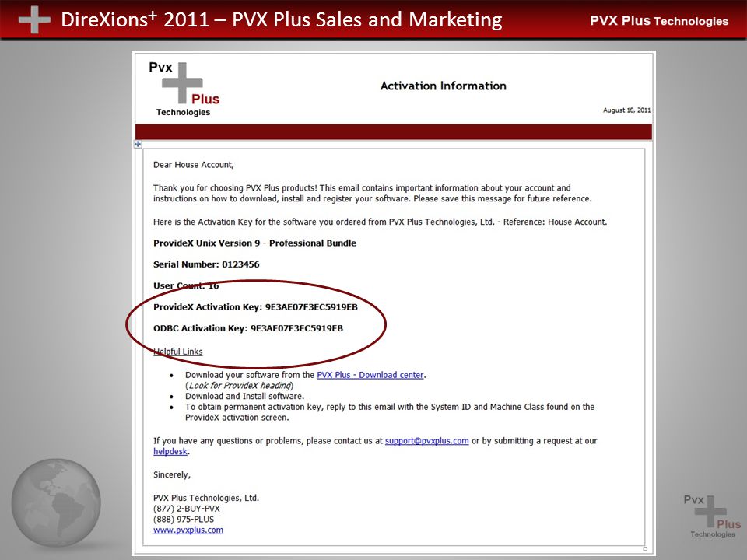Select the phone number '(888) 975-PLUS'
The height and width of the screenshot is (560, 747).
pyautogui.click(x=184, y=519)
